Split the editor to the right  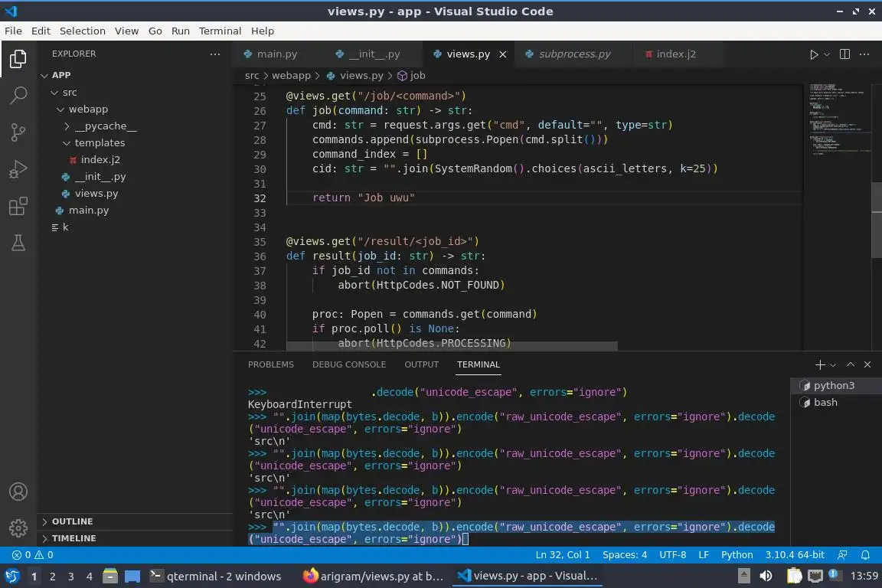coord(844,54)
